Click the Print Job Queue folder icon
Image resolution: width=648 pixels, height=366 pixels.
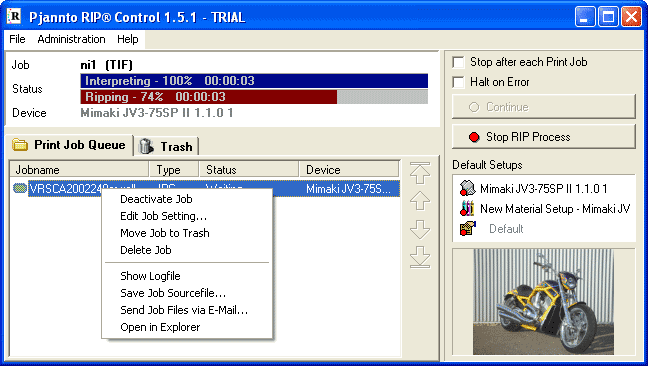point(20,145)
